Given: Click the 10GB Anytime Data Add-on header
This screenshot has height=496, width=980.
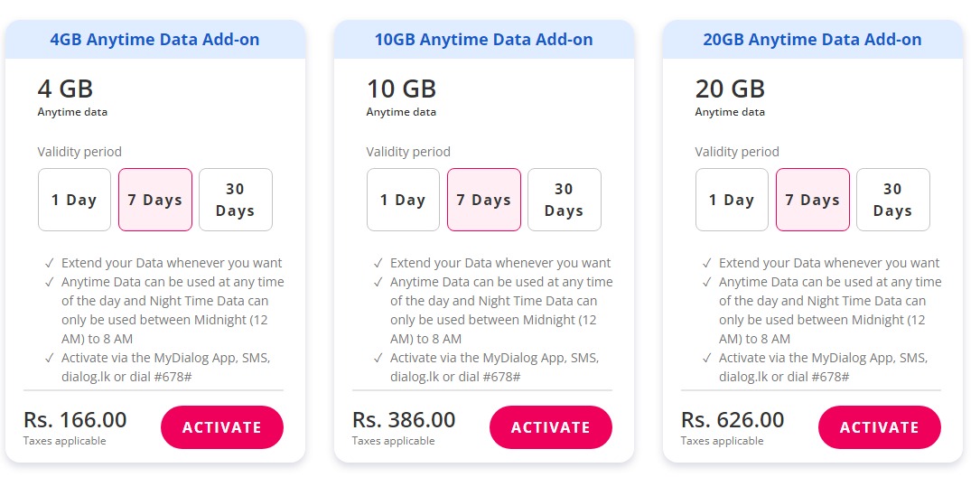Looking at the screenshot, I should [x=484, y=40].
